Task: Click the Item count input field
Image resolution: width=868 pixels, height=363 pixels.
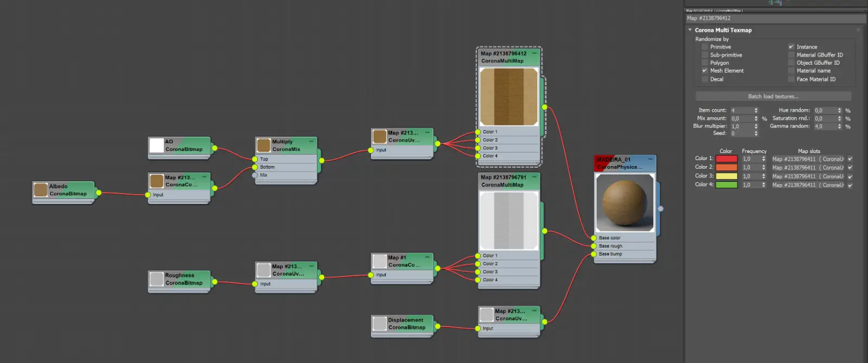Action: click(x=741, y=111)
